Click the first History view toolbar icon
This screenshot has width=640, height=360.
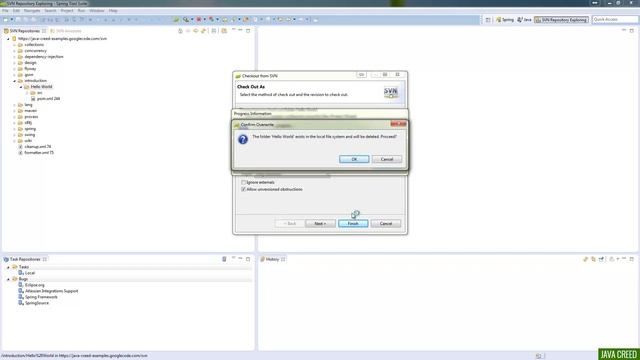(585, 259)
